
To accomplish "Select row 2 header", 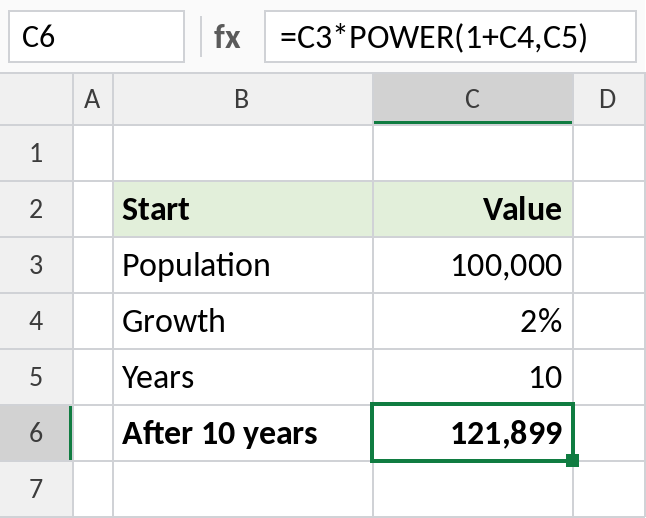I will [36, 209].
